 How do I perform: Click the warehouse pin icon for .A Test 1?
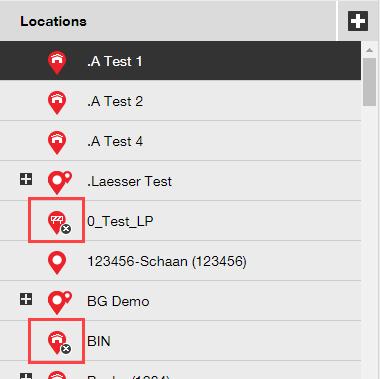pyautogui.click(x=57, y=62)
